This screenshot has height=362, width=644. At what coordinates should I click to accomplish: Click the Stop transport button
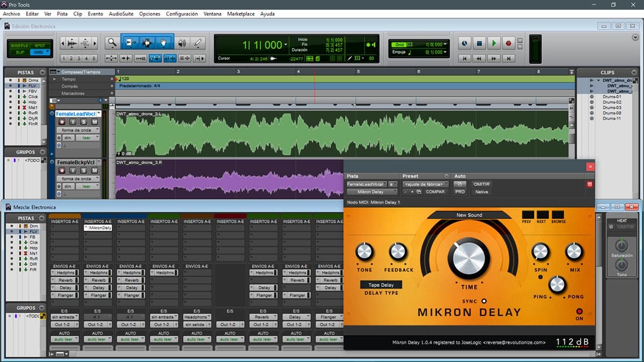pyautogui.click(x=480, y=43)
